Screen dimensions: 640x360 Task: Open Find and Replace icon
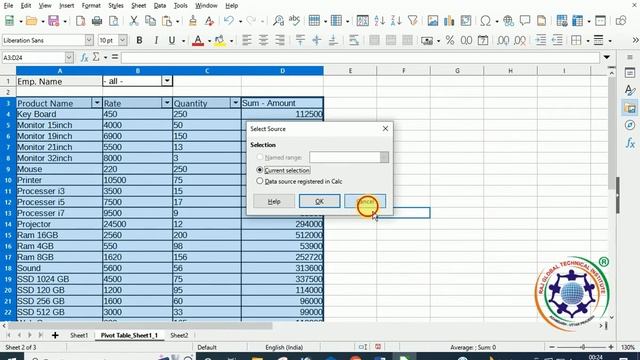(x=278, y=21)
